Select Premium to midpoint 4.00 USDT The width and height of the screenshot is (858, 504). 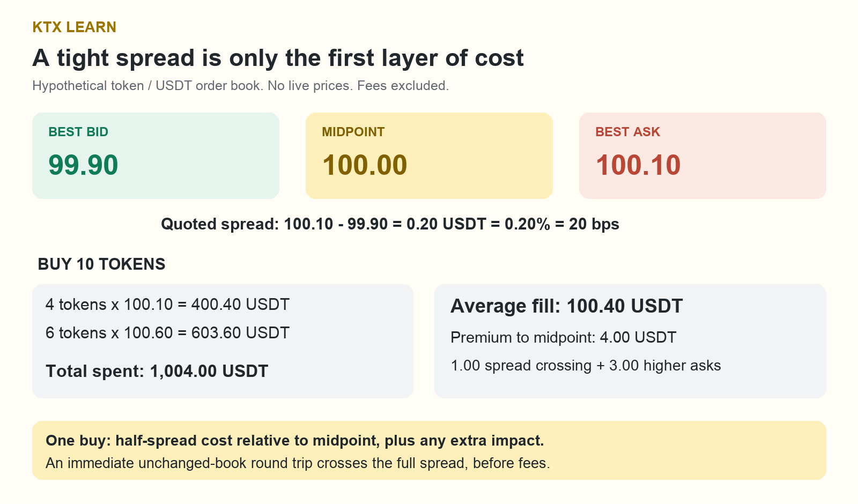click(x=563, y=338)
